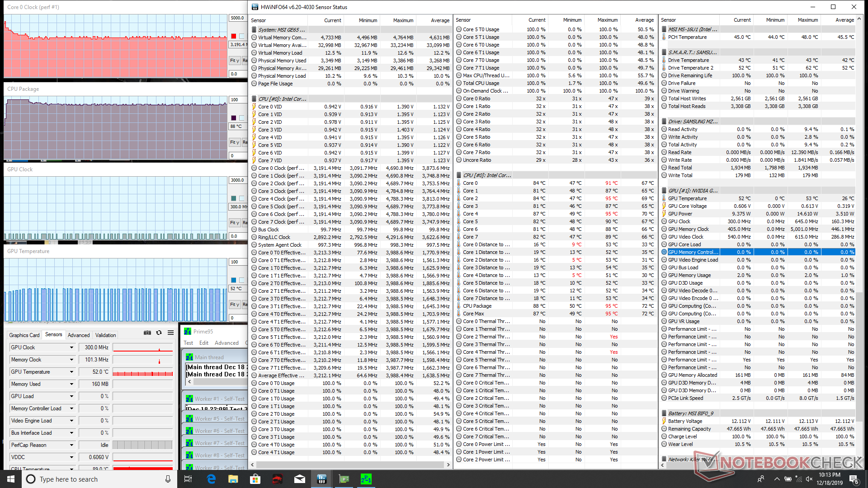Screen dimensions: 868x488
Task: Click the network icon in system tray
Action: 798,479
